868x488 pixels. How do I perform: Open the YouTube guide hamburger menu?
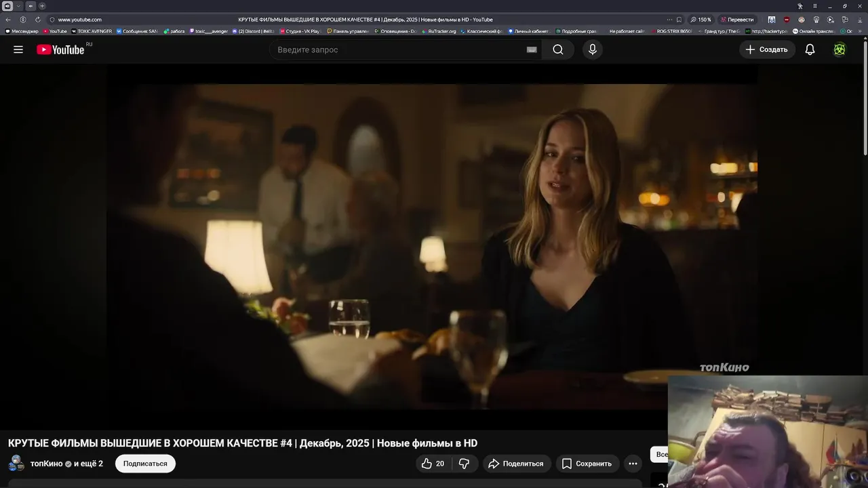pyautogui.click(x=18, y=49)
